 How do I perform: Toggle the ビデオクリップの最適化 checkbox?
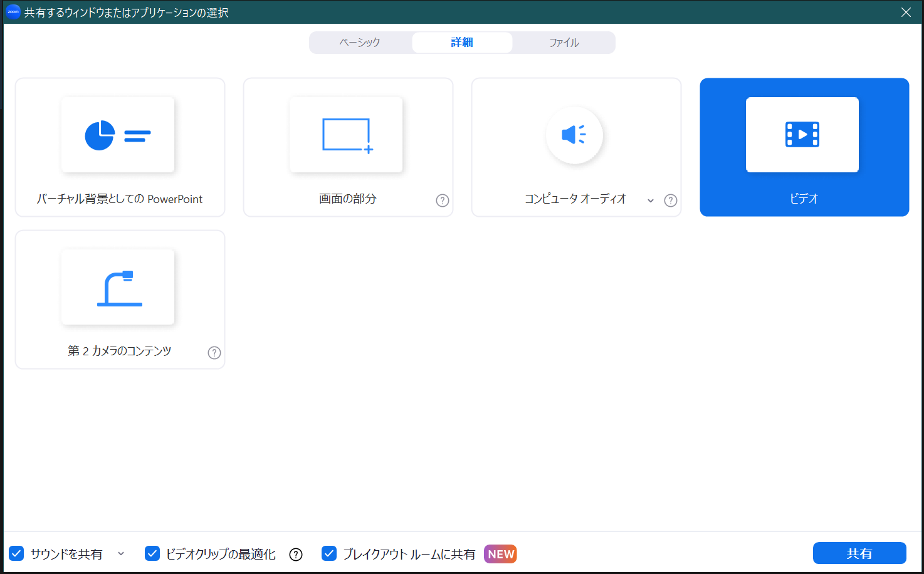point(152,553)
